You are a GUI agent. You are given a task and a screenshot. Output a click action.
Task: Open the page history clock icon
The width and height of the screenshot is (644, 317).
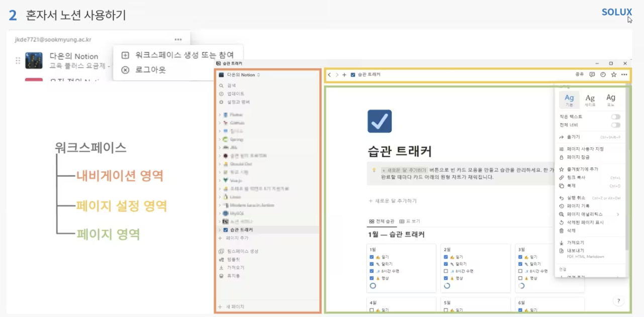point(603,74)
